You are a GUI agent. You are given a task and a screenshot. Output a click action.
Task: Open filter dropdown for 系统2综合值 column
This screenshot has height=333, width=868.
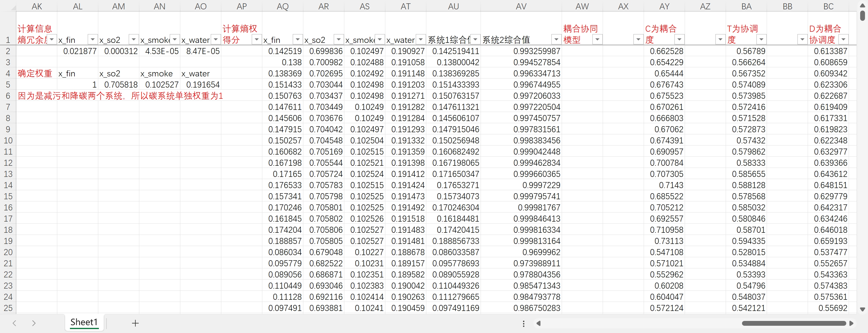(556, 40)
